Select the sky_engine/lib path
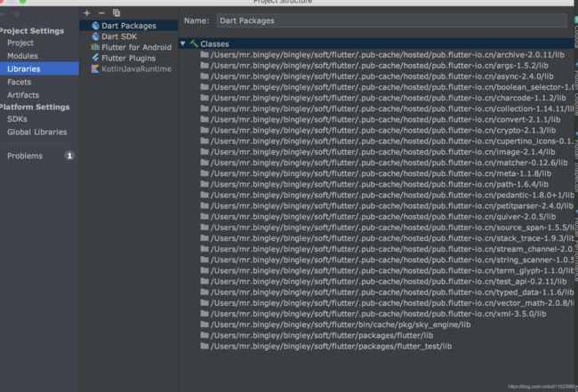Viewport: 578px width, 392px height. 341,324
